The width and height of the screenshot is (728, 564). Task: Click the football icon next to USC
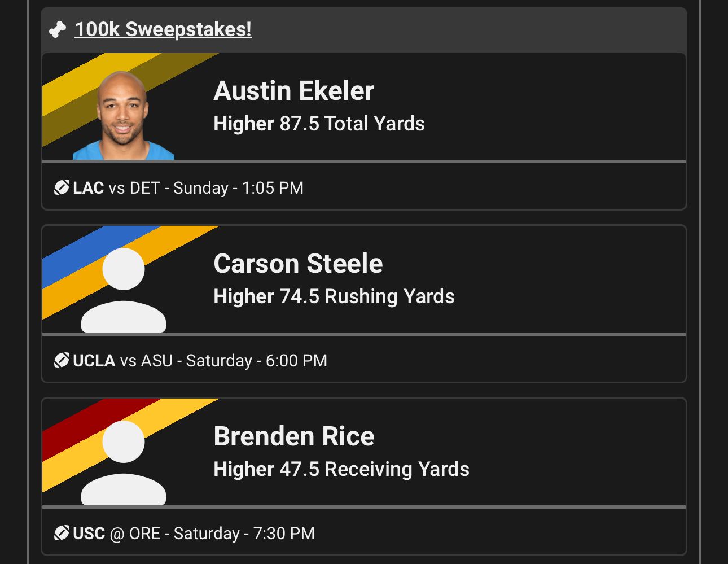(62, 533)
